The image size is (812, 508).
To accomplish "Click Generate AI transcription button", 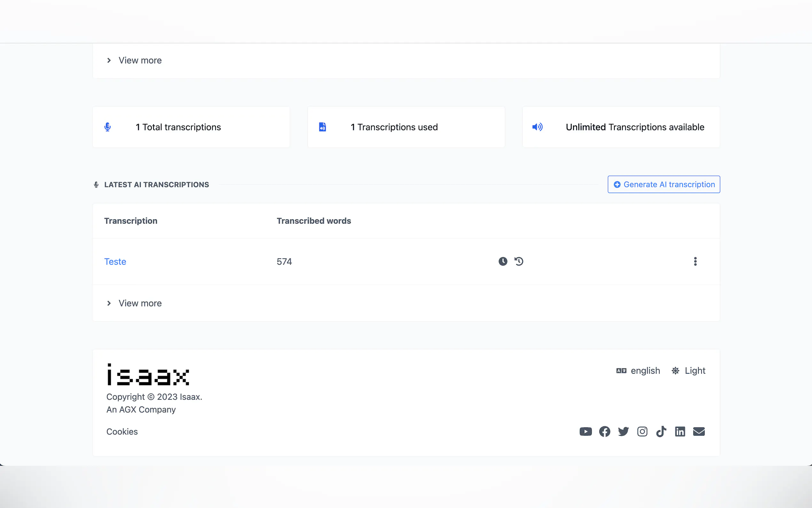I will pos(664,185).
